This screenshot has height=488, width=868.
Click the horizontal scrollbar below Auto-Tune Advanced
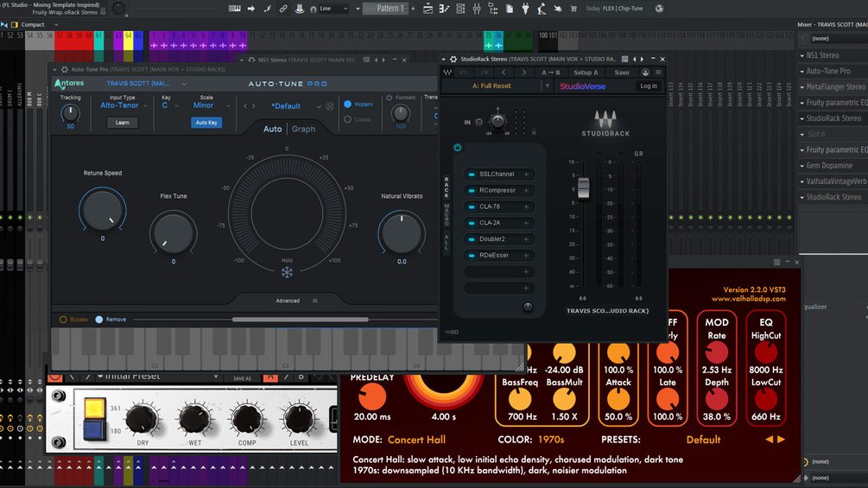pos(300,320)
